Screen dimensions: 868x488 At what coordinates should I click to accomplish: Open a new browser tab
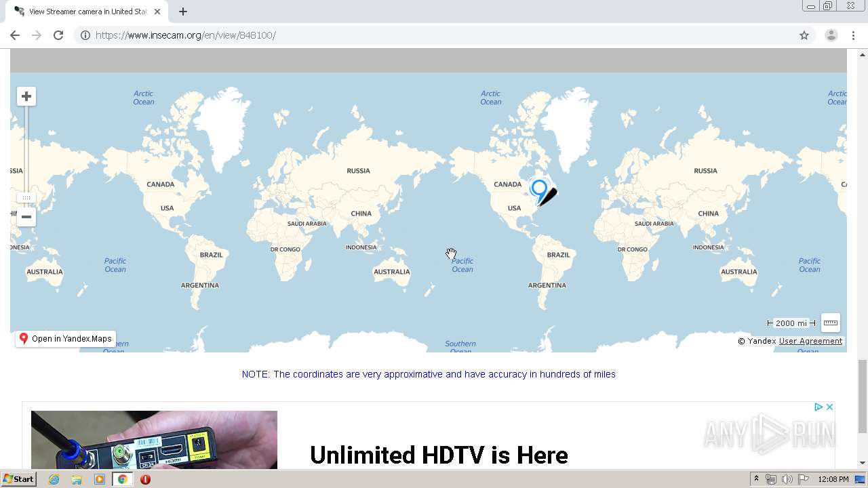coord(183,12)
